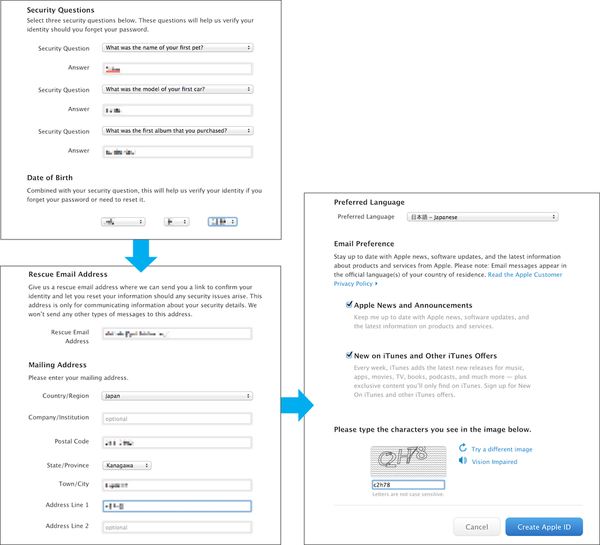Click the Company/Institution optional field
This screenshot has height=545, width=600.
177,419
